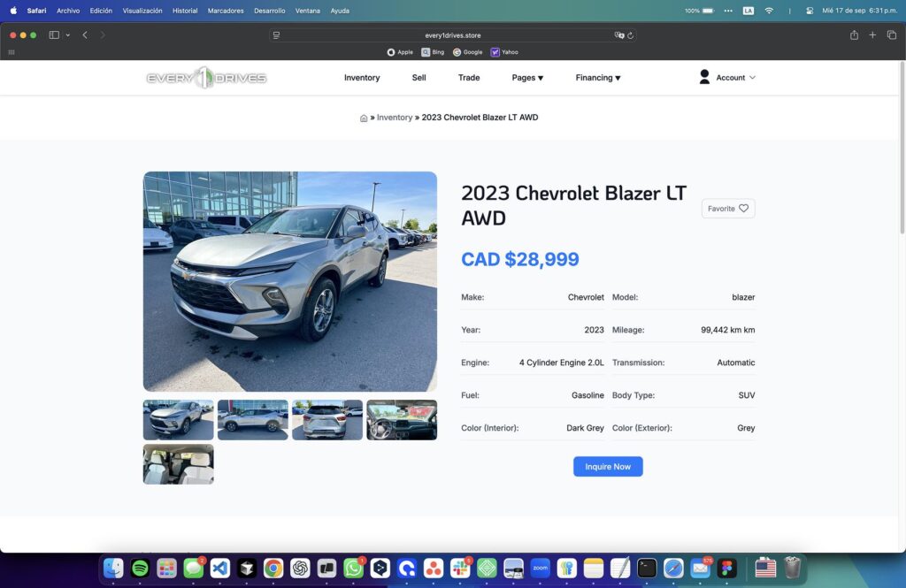
Task: Click the Favorite heart button
Action: coord(727,209)
